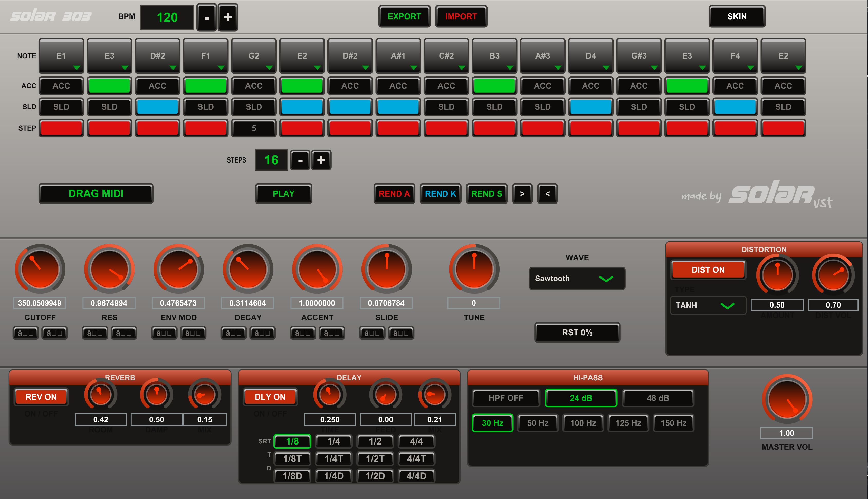Image resolution: width=868 pixels, height=499 pixels.
Task: Click the CUTOFF value field 350.0509949
Action: [x=40, y=303]
